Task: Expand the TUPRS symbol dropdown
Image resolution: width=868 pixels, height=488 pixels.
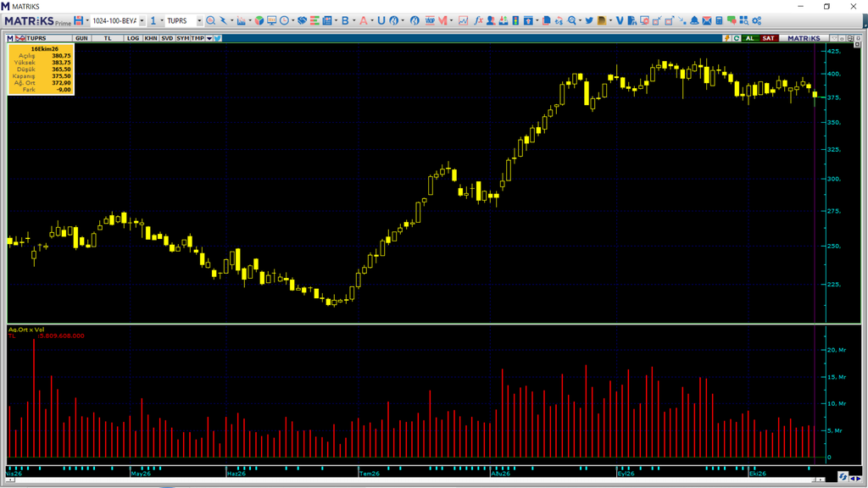Action: pyautogui.click(x=199, y=20)
